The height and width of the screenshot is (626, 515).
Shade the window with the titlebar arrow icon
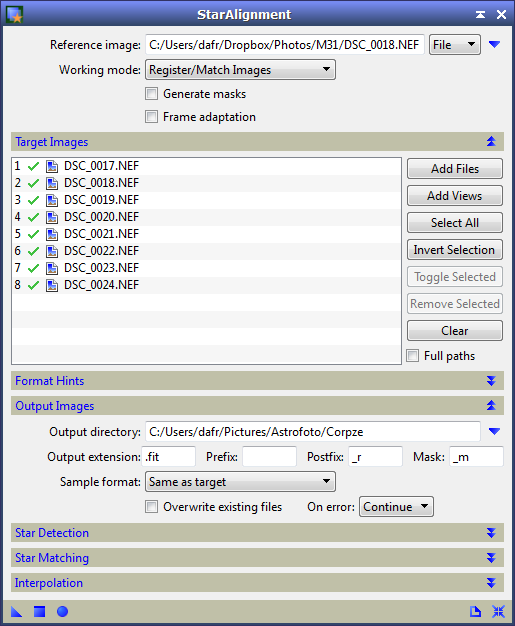tap(480, 15)
